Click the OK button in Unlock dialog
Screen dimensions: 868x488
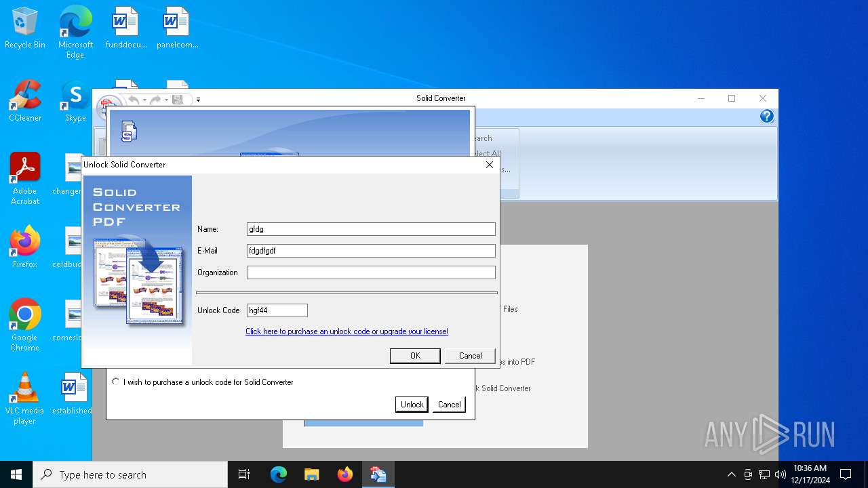click(415, 356)
